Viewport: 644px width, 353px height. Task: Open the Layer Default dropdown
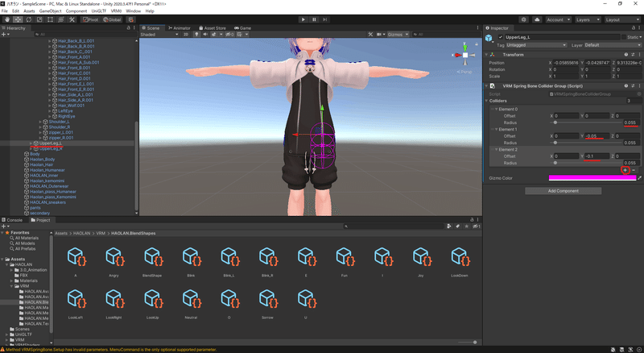pos(613,45)
